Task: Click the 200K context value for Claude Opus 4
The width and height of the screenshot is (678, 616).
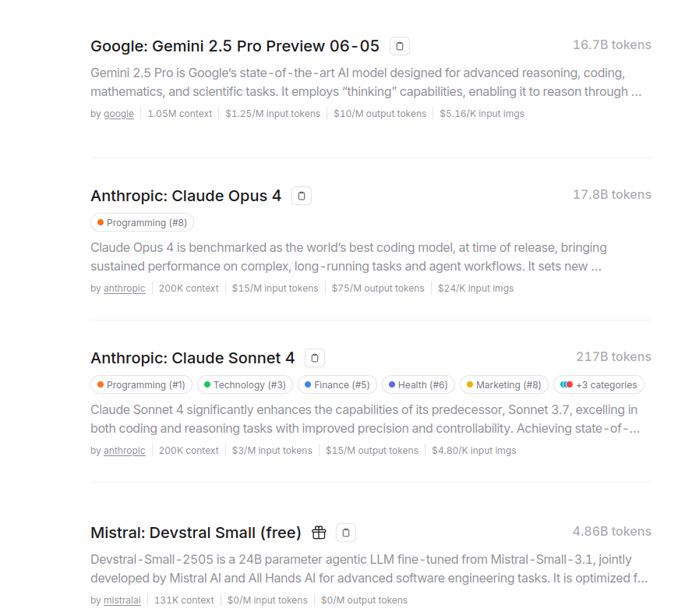Action: tap(189, 289)
